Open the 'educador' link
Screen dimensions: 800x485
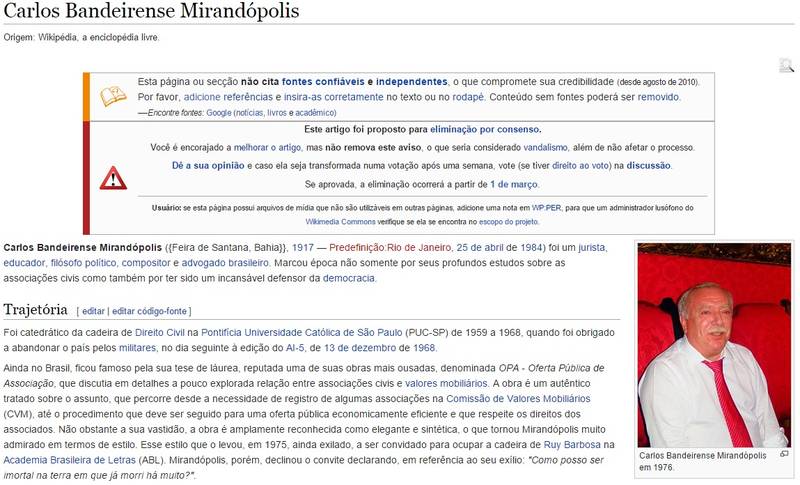(x=24, y=263)
